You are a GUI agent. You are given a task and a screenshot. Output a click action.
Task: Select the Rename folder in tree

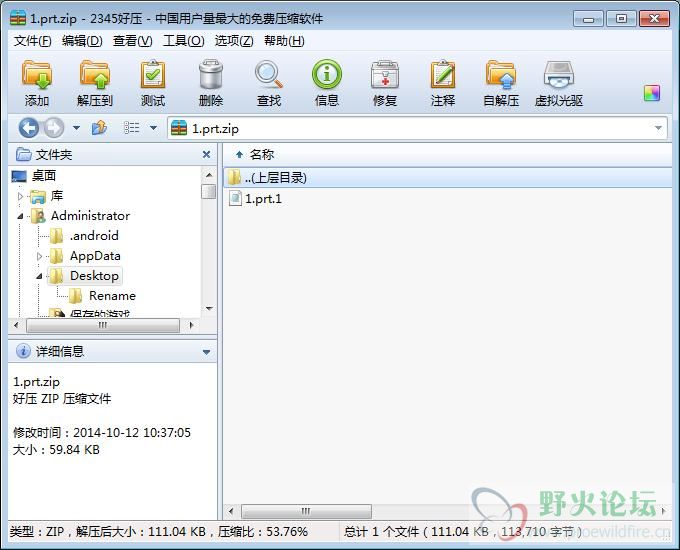coord(112,296)
